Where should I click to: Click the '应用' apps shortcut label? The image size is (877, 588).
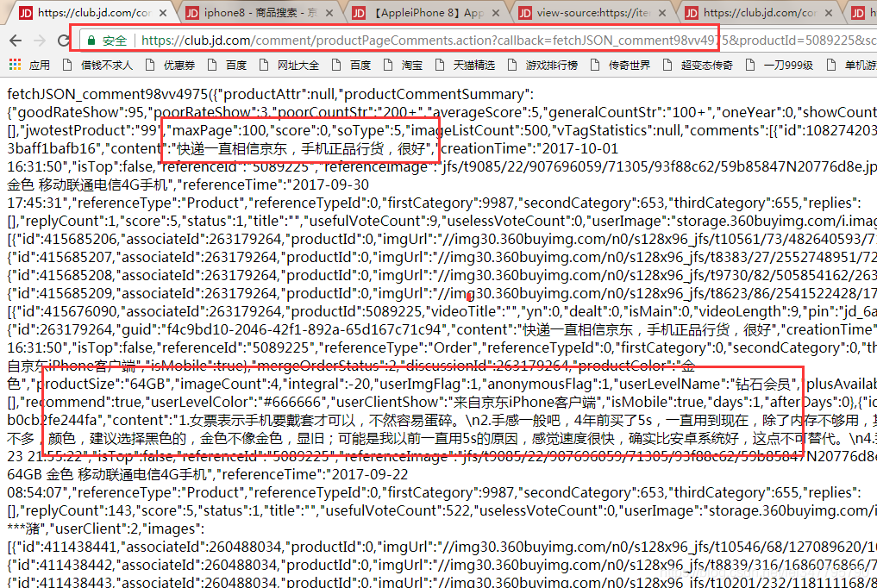pyautogui.click(x=39, y=66)
